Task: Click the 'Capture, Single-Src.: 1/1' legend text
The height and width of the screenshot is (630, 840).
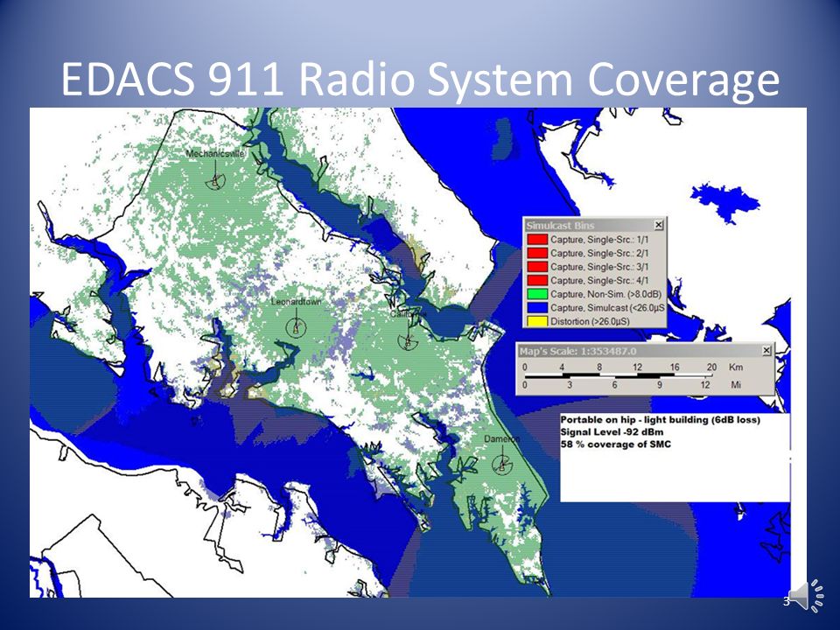Action: [x=599, y=240]
